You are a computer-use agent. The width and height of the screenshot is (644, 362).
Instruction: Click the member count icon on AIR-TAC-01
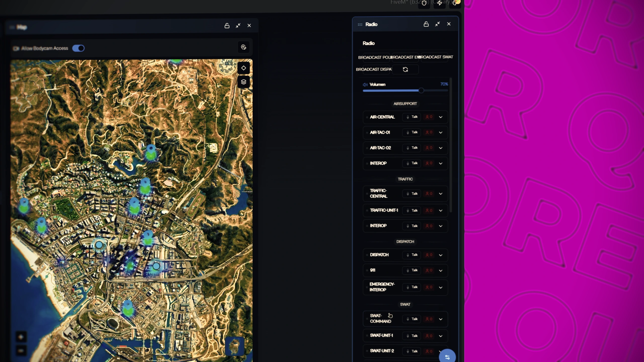429,132
